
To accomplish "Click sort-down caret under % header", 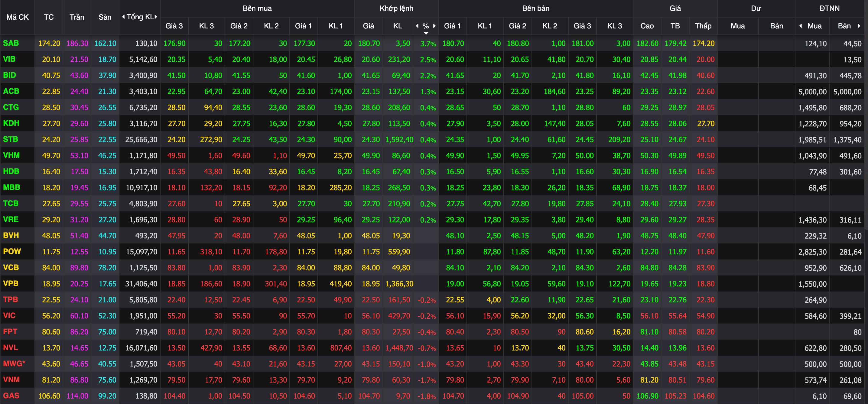I will [426, 33].
